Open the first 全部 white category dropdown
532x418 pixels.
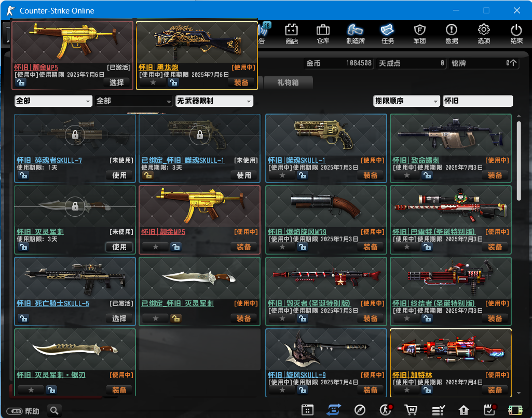53,101
